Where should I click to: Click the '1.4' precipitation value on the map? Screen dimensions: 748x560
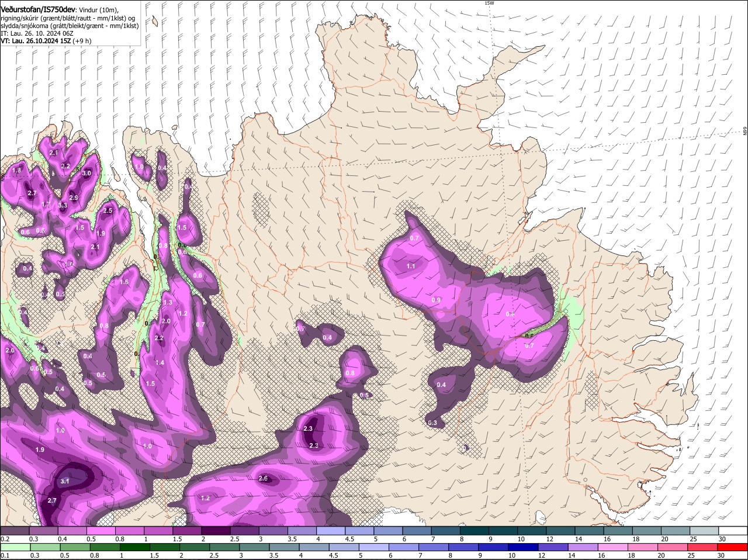[x=160, y=362]
